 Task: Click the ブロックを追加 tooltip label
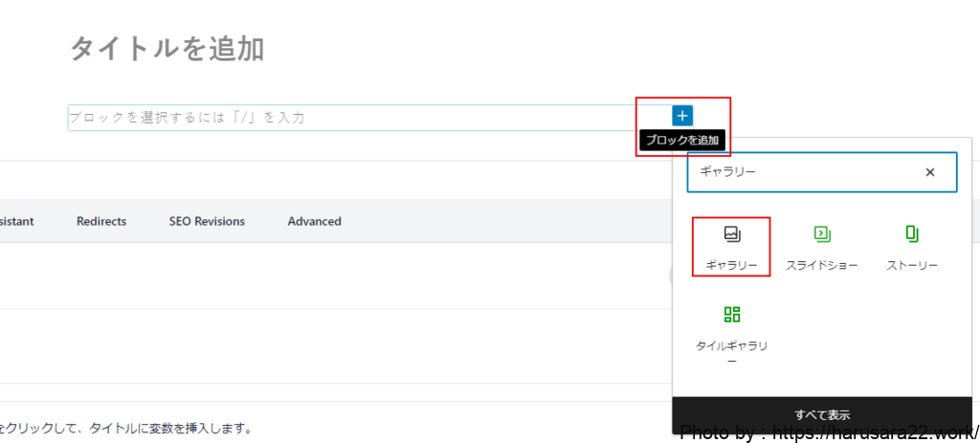[x=681, y=141]
